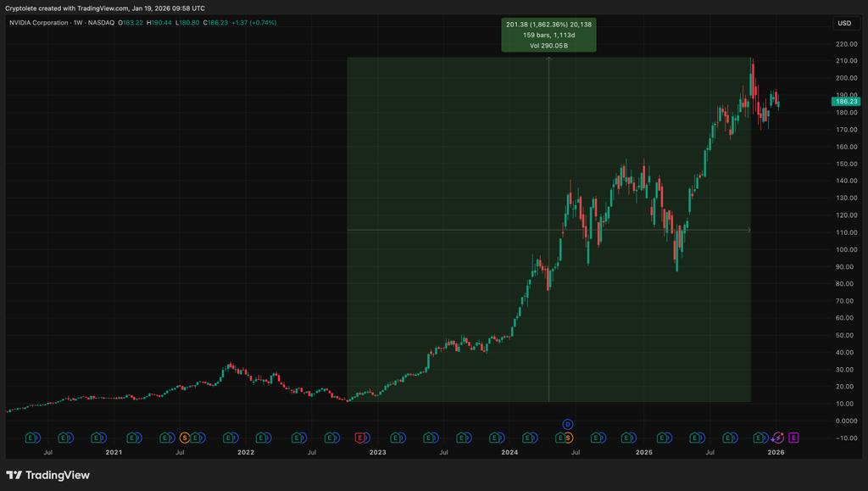
Task: Toggle the USD currency display in the top-right corner
Action: (843, 23)
